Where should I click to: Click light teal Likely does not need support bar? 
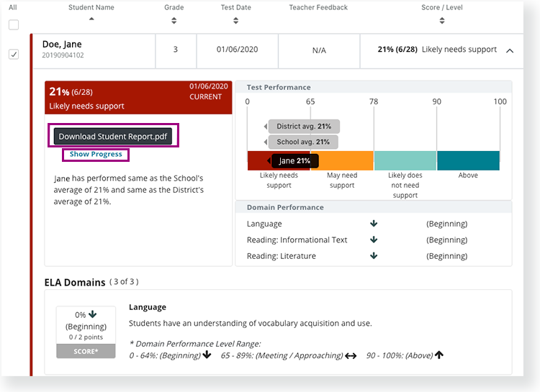pyautogui.click(x=405, y=160)
